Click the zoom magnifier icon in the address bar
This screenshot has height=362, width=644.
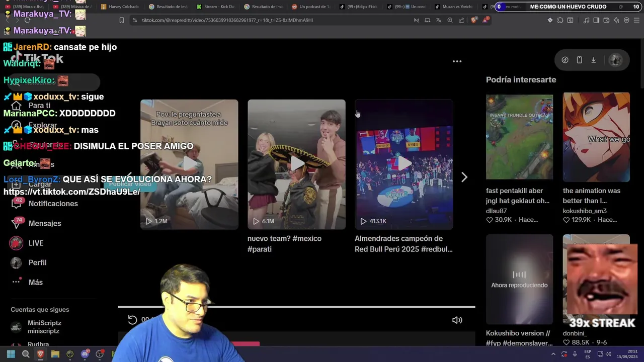click(x=450, y=20)
